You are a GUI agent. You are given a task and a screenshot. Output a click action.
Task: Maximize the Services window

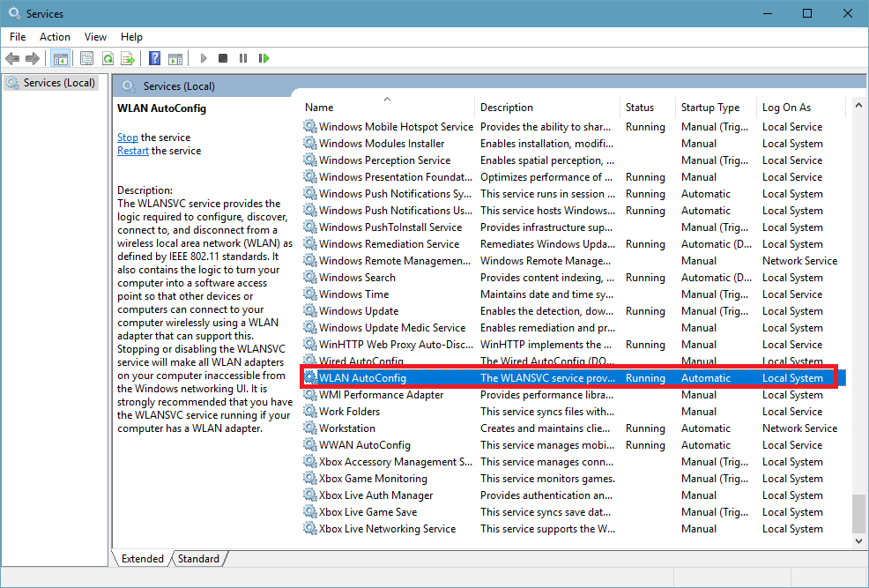point(807,13)
